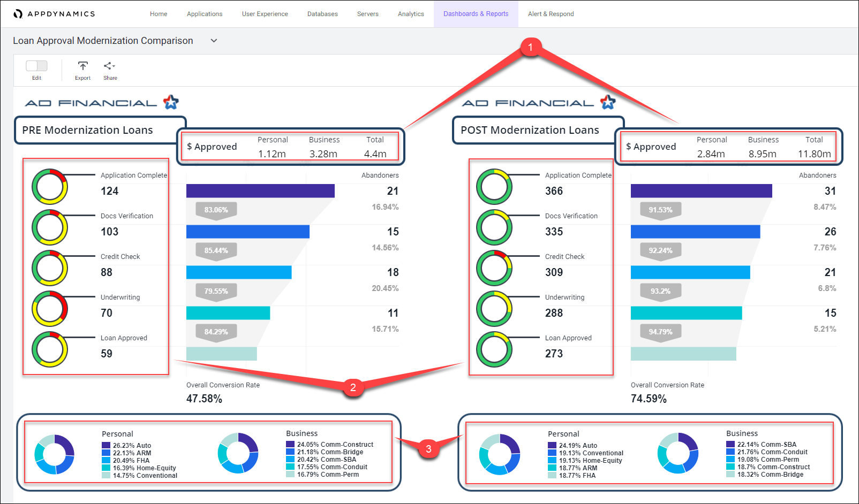Click the PRE Personal loans donut chart

(54, 454)
